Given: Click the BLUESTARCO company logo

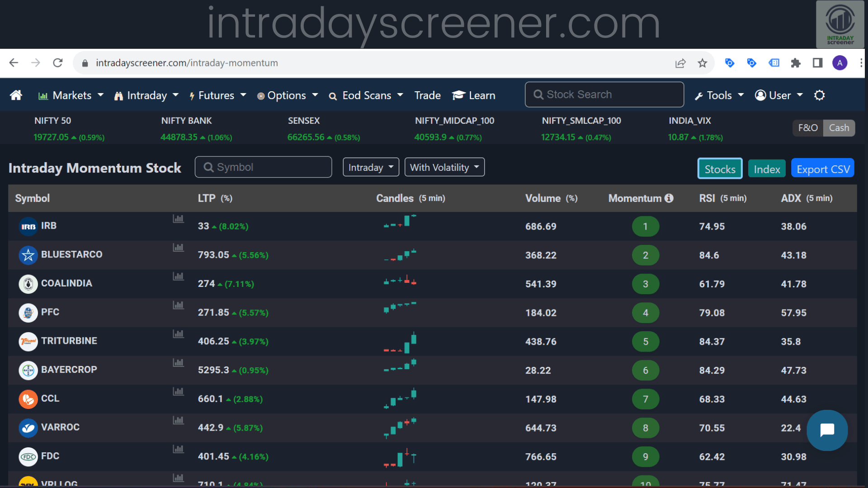Looking at the screenshot, I should click(x=28, y=255).
